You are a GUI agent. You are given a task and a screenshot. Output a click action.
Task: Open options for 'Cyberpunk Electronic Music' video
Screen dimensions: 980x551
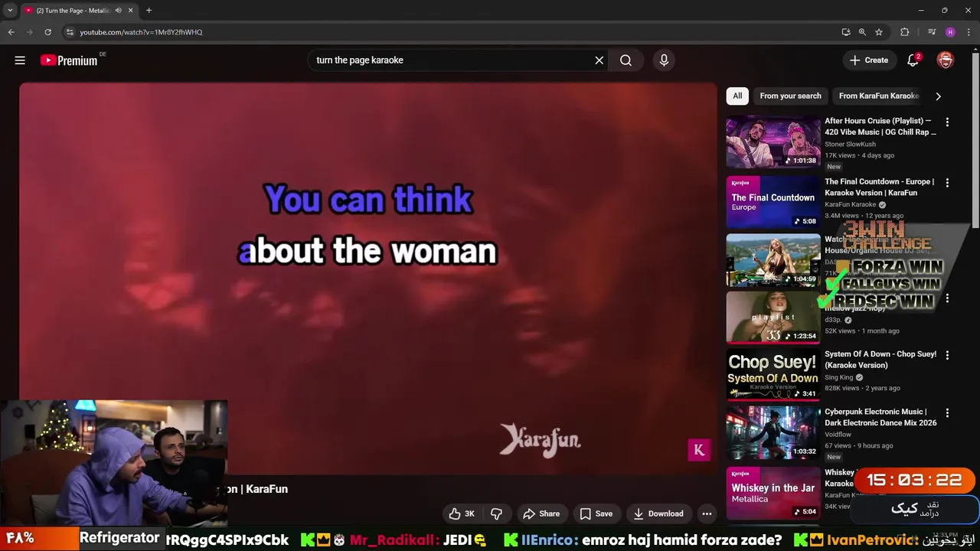(x=947, y=412)
